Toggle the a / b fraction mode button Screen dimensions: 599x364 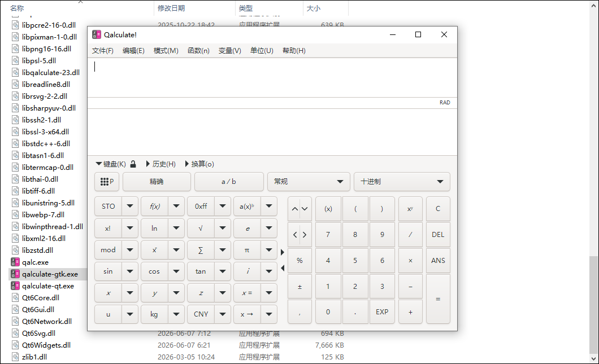[x=229, y=182]
